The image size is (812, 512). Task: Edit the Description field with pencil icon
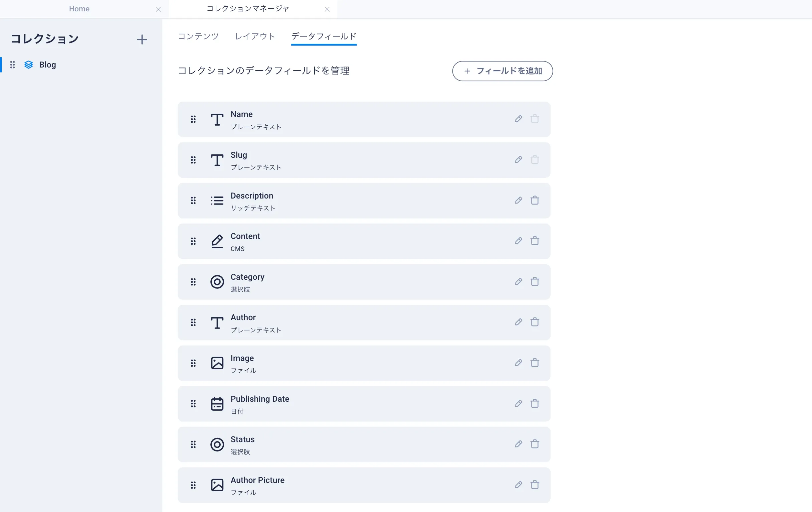[x=518, y=201]
